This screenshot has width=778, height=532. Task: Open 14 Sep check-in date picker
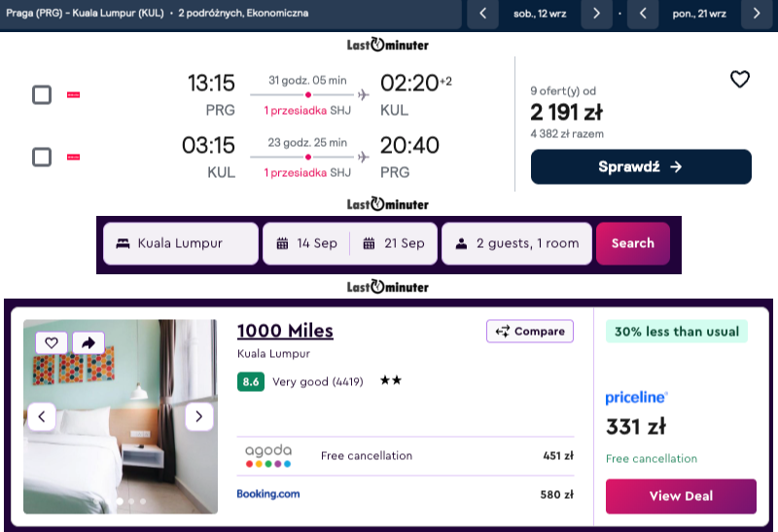pyautogui.click(x=306, y=243)
